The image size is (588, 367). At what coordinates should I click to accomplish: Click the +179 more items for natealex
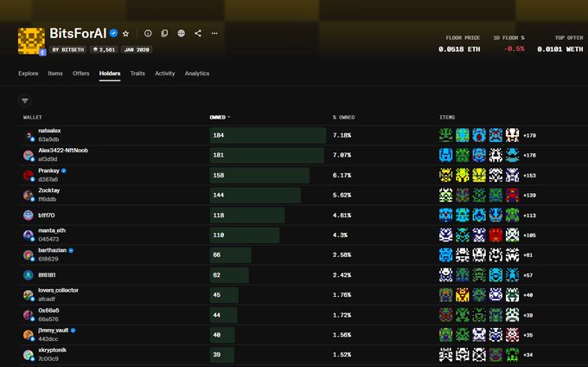point(529,136)
